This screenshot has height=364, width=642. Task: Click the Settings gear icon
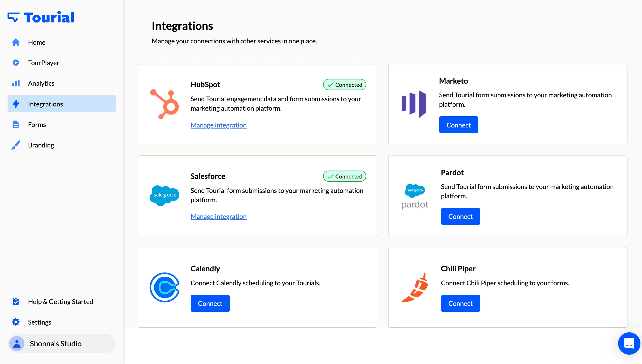coord(16,322)
